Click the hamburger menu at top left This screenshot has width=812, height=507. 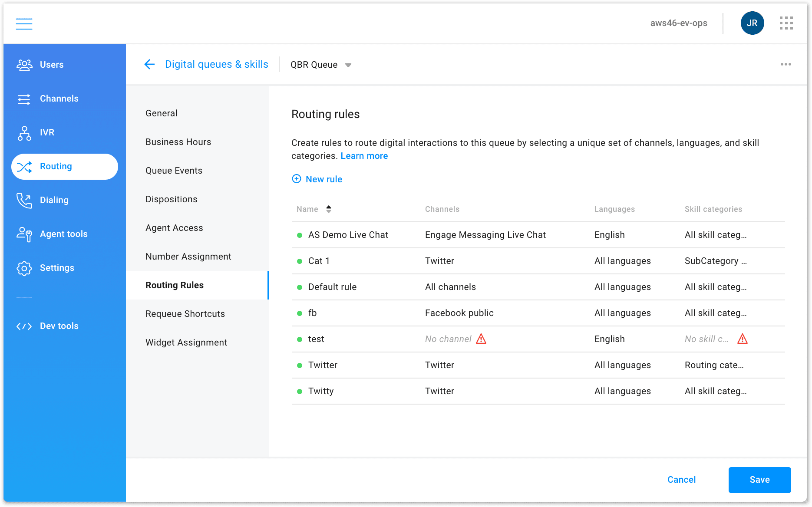[24, 23]
